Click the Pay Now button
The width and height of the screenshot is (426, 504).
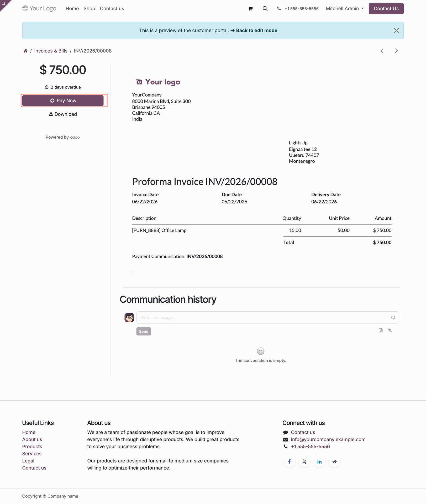pos(63,101)
